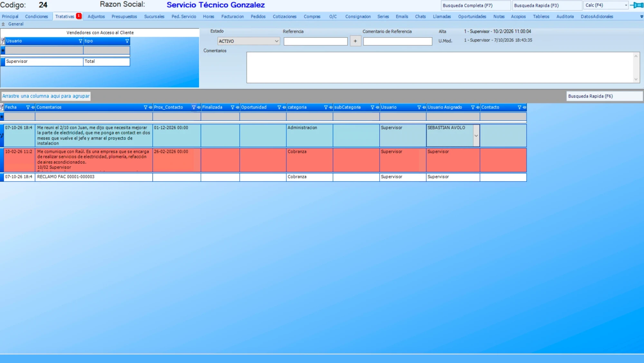Filter the Finalizada column
The width and height of the screenshot is (644, 363).
pyautogui.click(x=232, y=107)
